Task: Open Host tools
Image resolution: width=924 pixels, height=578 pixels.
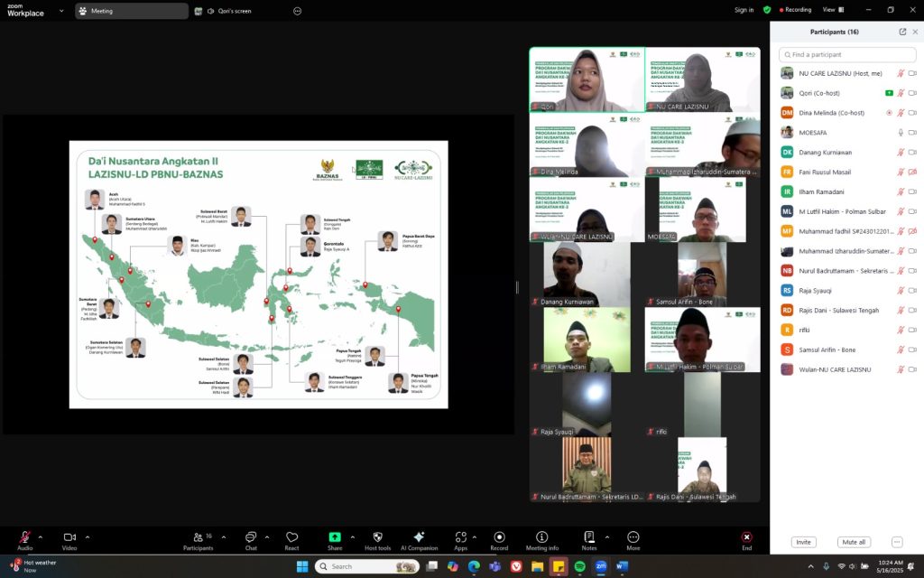Action: 377,538
